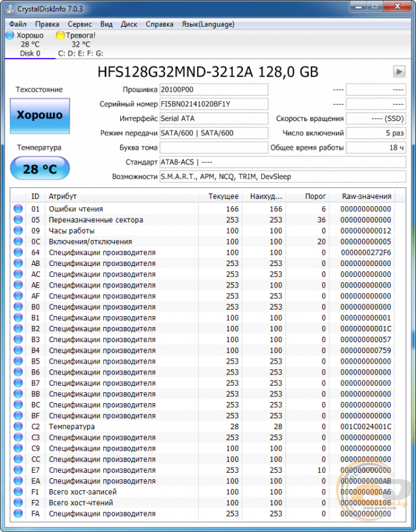Open the Язык(Language) menu
The height and width of the screenshot is (532, 416).
(x=208, y=24)
